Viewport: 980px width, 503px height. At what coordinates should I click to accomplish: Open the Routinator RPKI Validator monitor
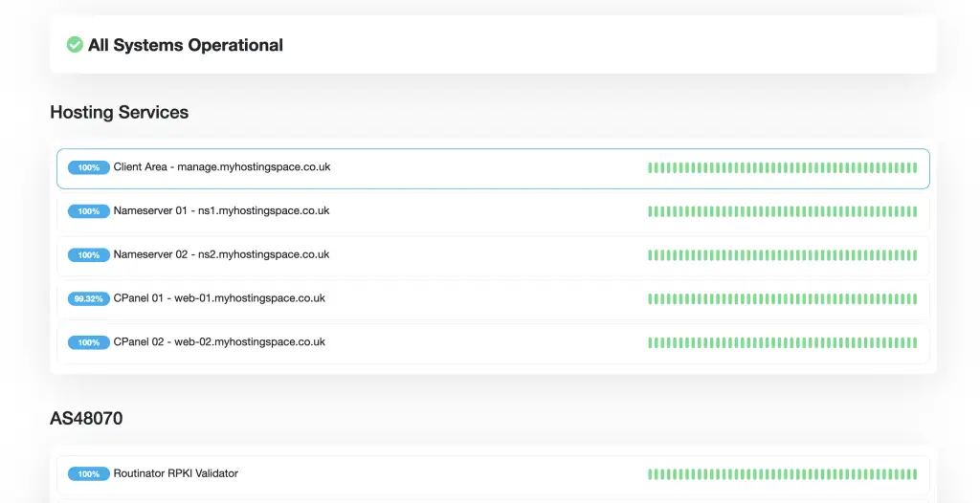(x=493, y=474)
